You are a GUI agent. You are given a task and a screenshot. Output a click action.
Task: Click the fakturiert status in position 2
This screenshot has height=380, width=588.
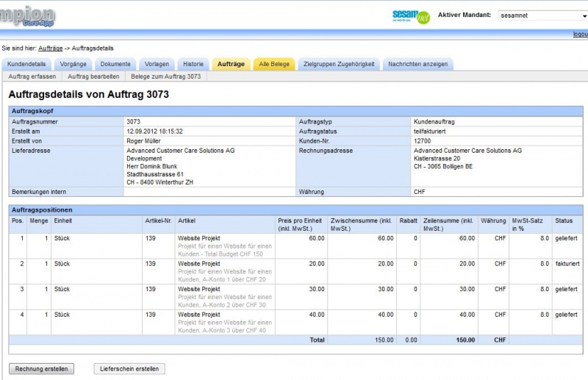[x=567, y=264]
